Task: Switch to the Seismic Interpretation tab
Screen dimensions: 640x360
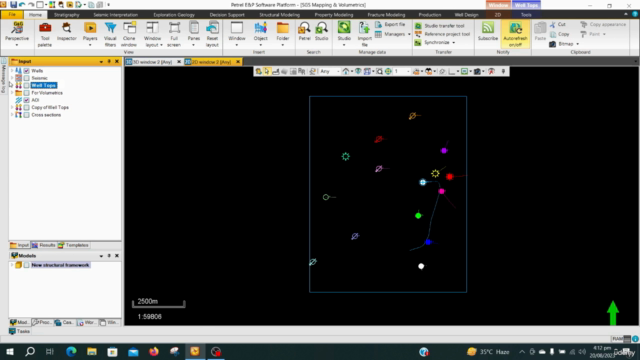Action: pyautogui.click(x=116, y=15)
